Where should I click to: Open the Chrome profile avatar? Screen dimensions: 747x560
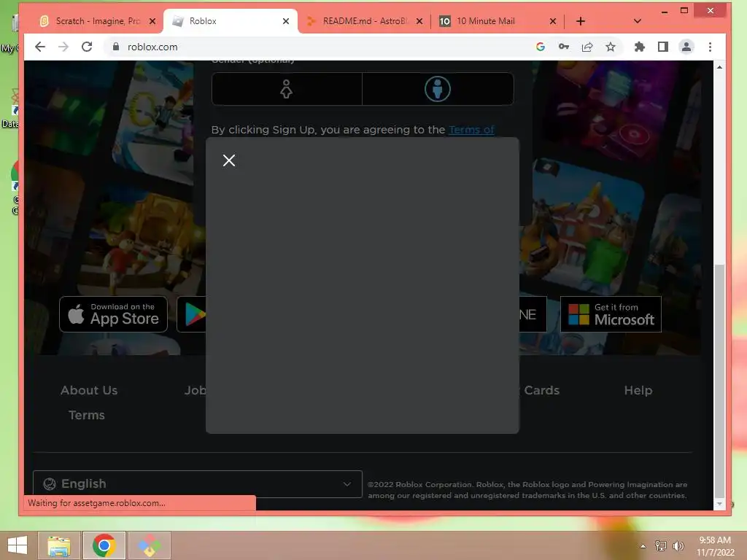pos(686,47)
